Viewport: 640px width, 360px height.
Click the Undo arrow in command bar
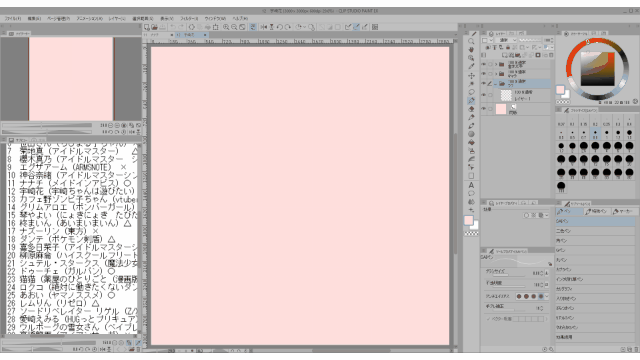[173, 27]
